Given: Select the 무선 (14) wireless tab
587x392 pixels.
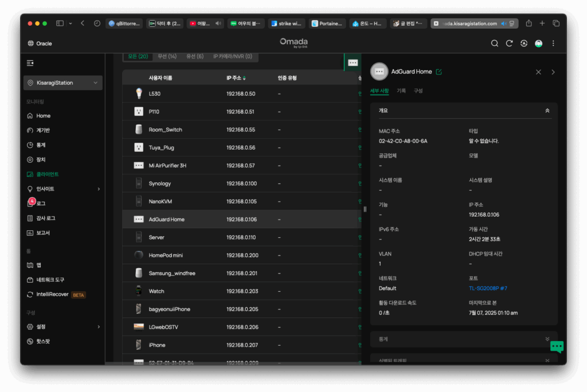Looking at the screenshot, I should click(167, 57).
